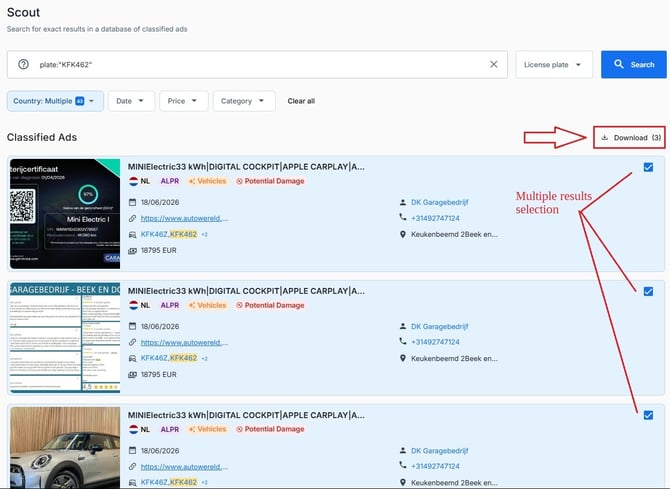Click the Download (3) button
Screen dimensions: 670x489
click(x=629, y=138)
